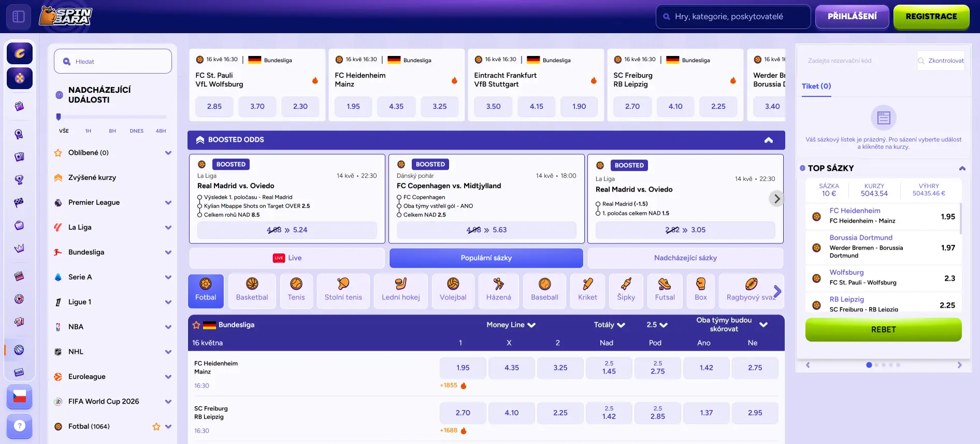Image resolution: width=980 pixels, height=444 pixels.
Task: Toggle 1.42 'Ano' odds for Heidenheim–Mainz
Action: 707,368
